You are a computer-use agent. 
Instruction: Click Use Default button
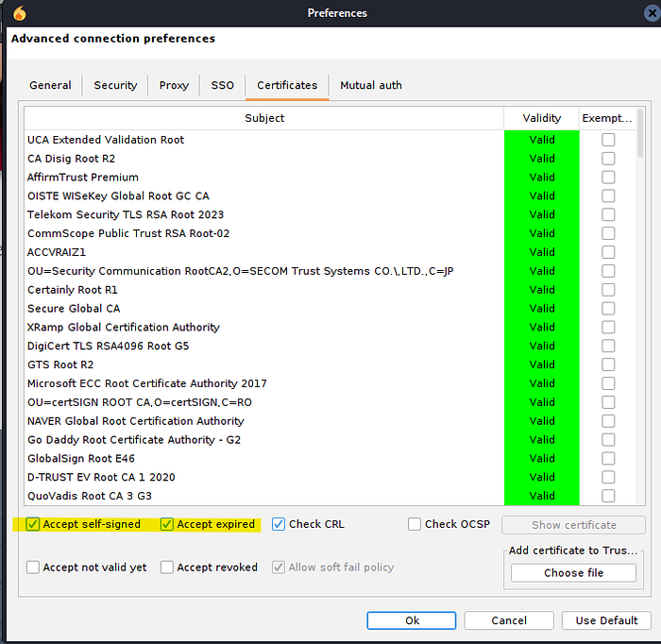click(x=606, y=620)
